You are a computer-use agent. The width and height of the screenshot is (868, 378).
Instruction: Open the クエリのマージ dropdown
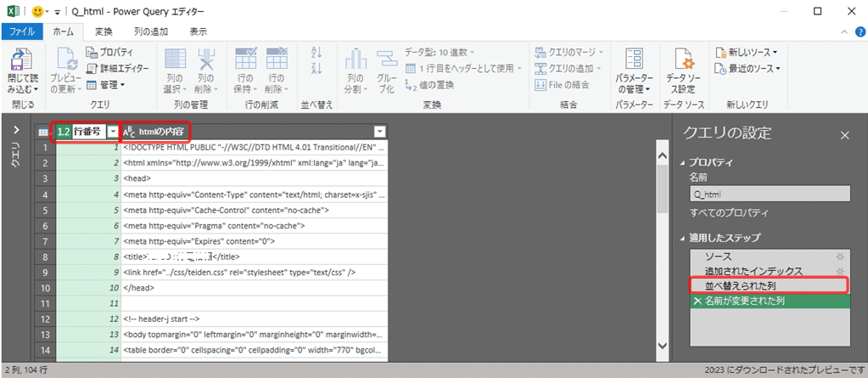click(569, 53)
